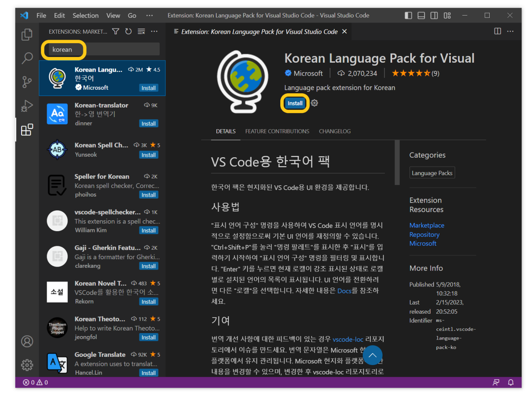Install the Google Translate extension
Image resolution: width=532 pixels, height=397 pixels.
pos(149,373)
